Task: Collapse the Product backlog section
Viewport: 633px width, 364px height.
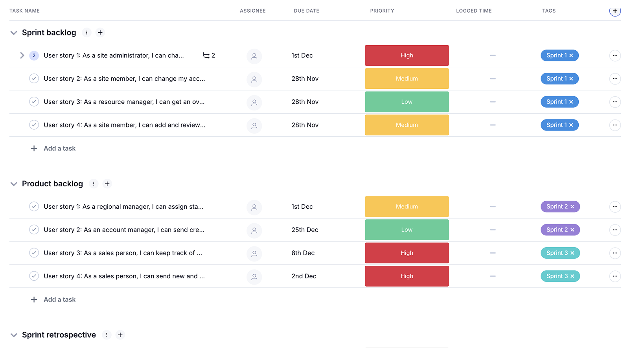Action: (x=14, y=184)
